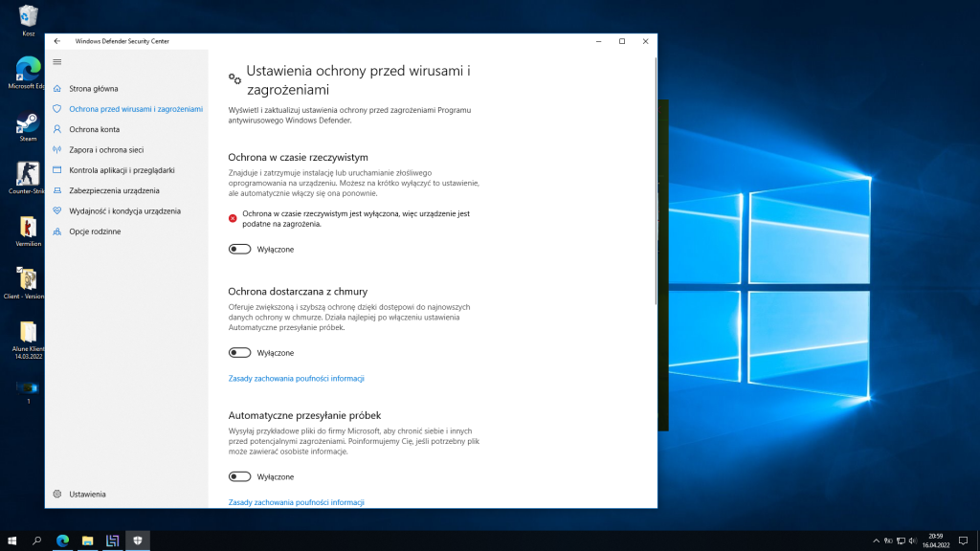The height and width of the screenshot is (551, 980).
Task: Click the network icon in system tray
Action: [901, 541]
